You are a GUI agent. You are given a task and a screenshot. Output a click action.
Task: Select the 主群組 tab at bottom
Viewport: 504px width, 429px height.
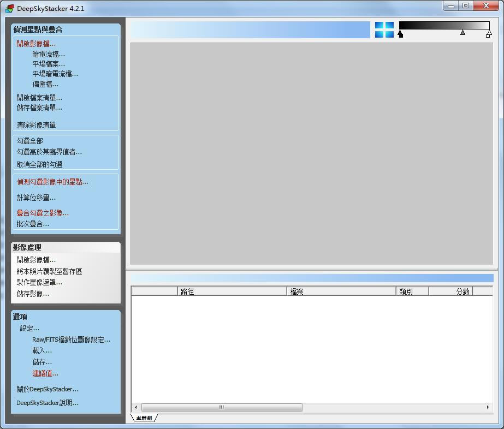point(143,418)
